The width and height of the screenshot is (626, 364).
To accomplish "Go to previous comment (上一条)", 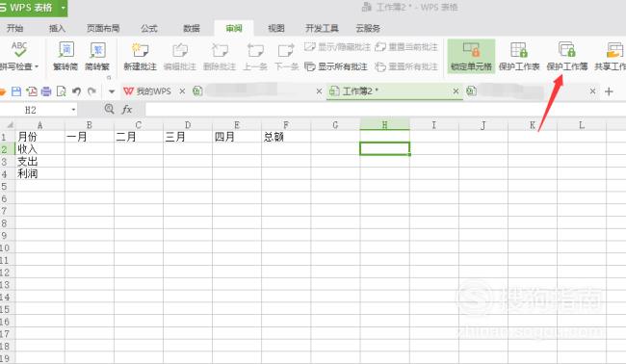I will [255, 56].
